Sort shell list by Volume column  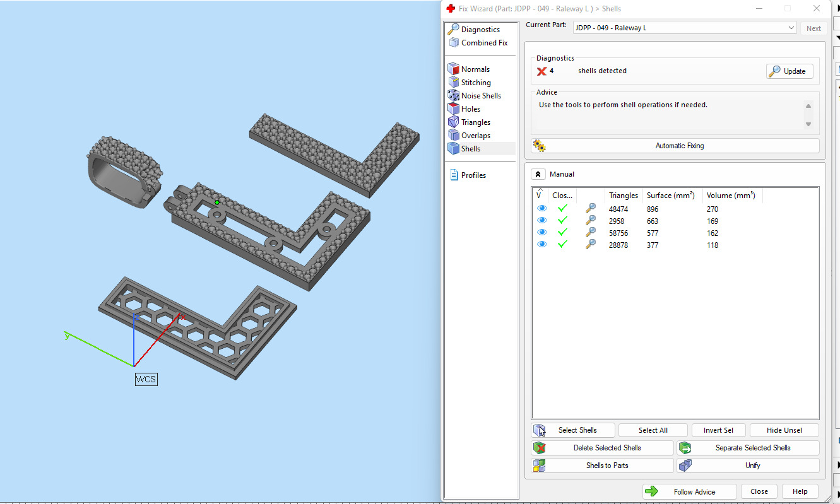point(733,196)
